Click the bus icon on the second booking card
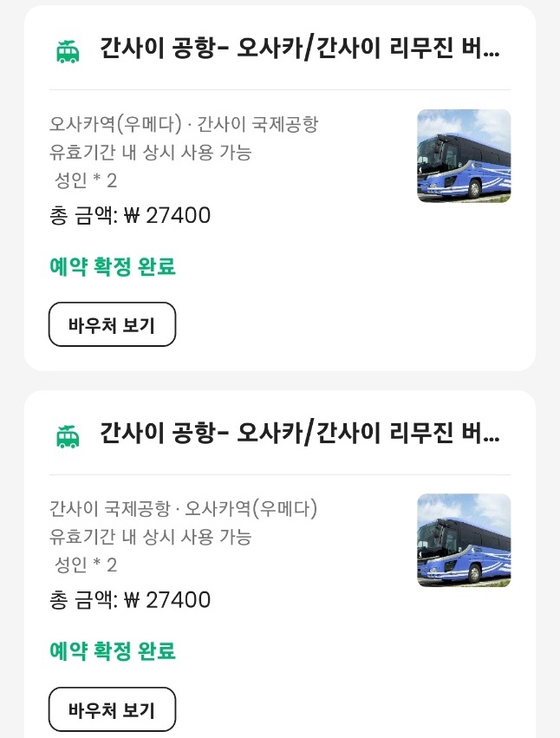This screenshot has width=560, height=738. pyautogui.click(x=68, y=436)
